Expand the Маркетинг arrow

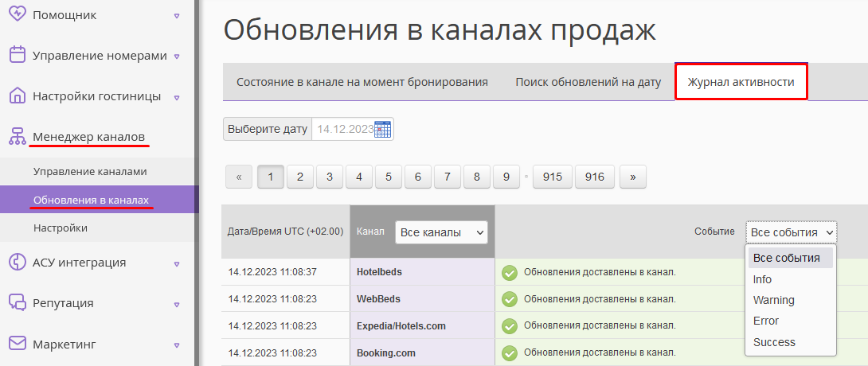point(177,346)
